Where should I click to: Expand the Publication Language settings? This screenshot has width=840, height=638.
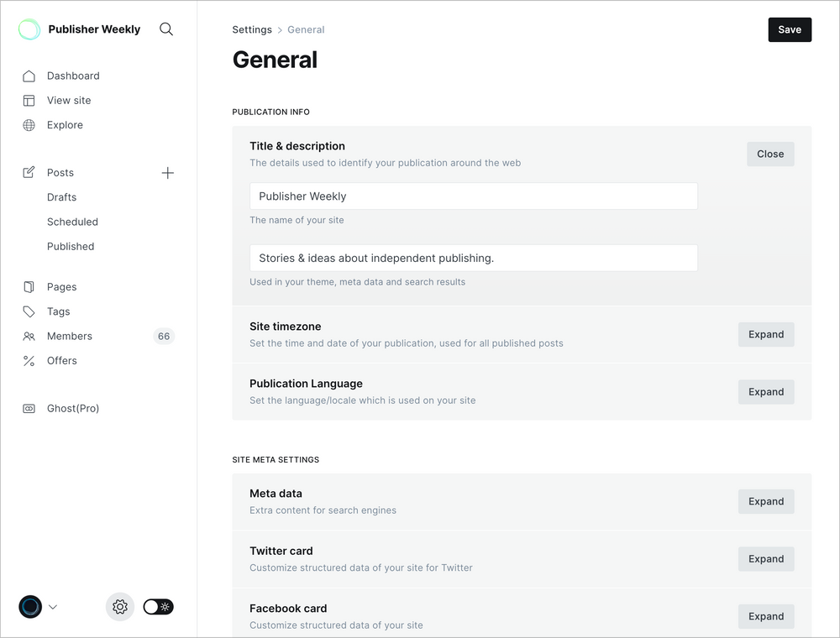pos(765,391)
